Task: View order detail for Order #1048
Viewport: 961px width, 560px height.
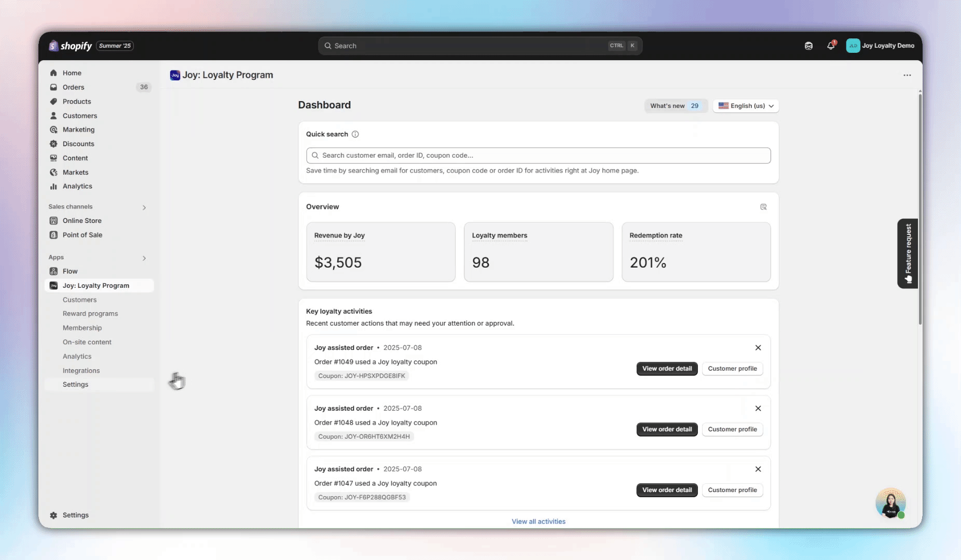Action: tap(667, 429)
